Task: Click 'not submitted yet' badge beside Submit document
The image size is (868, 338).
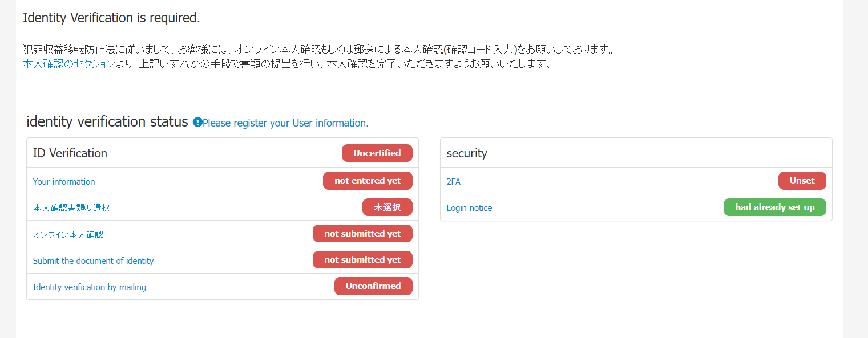Action: [362, 260]
